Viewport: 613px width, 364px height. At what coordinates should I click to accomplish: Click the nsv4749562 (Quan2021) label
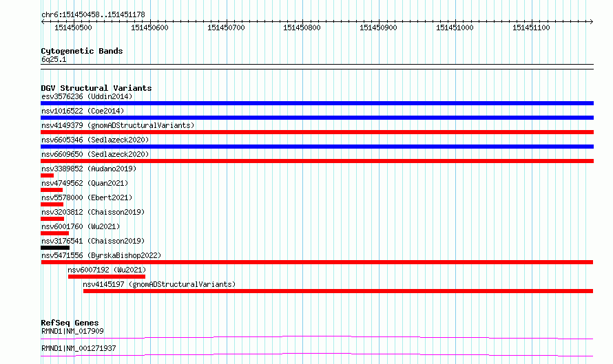[85, 183]
